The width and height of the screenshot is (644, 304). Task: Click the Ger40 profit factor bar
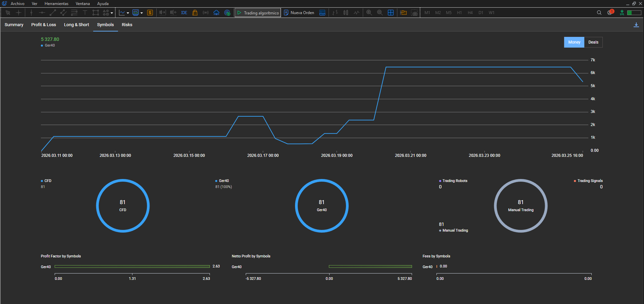coord(132,267)
